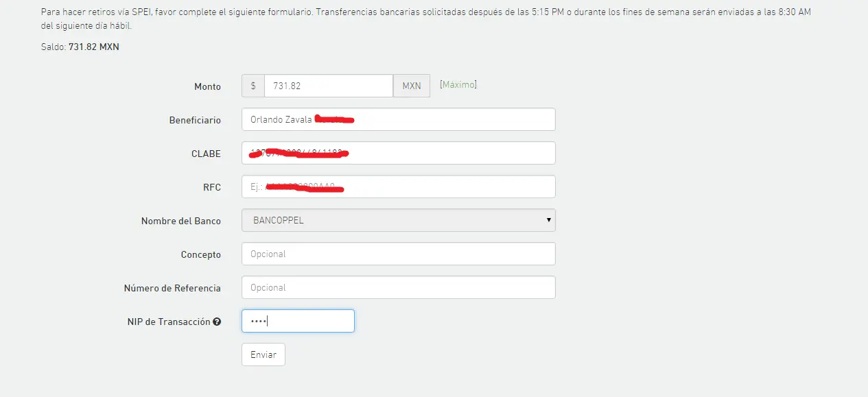
Task: Open the Nombre del Banco dropdown
Action: click(399, 220)
